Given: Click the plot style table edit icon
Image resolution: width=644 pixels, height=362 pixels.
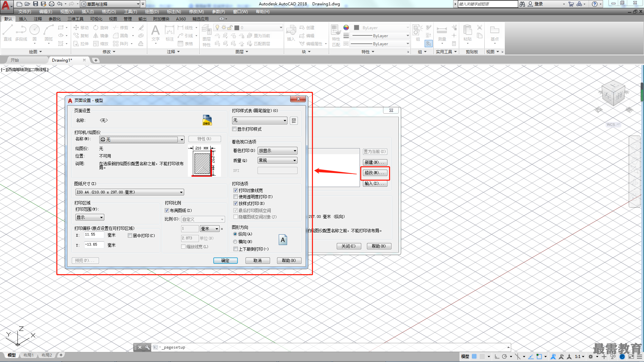Looking at the screenshot, I should tap(294, 120).
